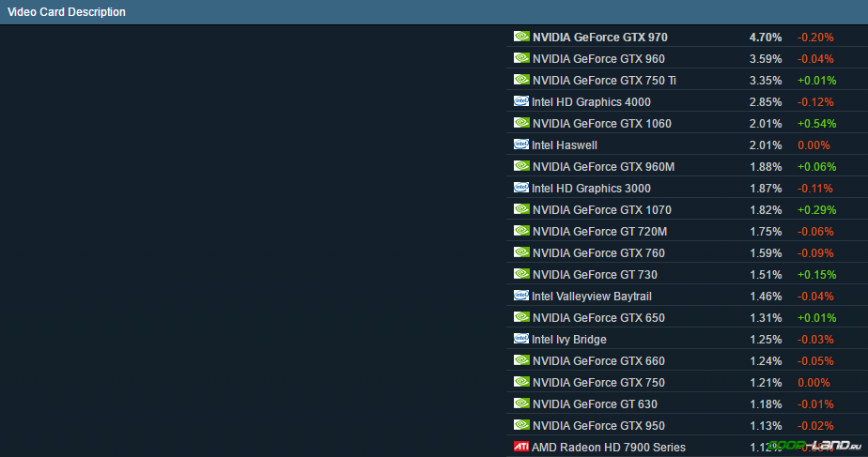Select the NVIDIA GeForce GT 630 name
Image resolution: width=868 pixels, height=457 pixels.
595,404
